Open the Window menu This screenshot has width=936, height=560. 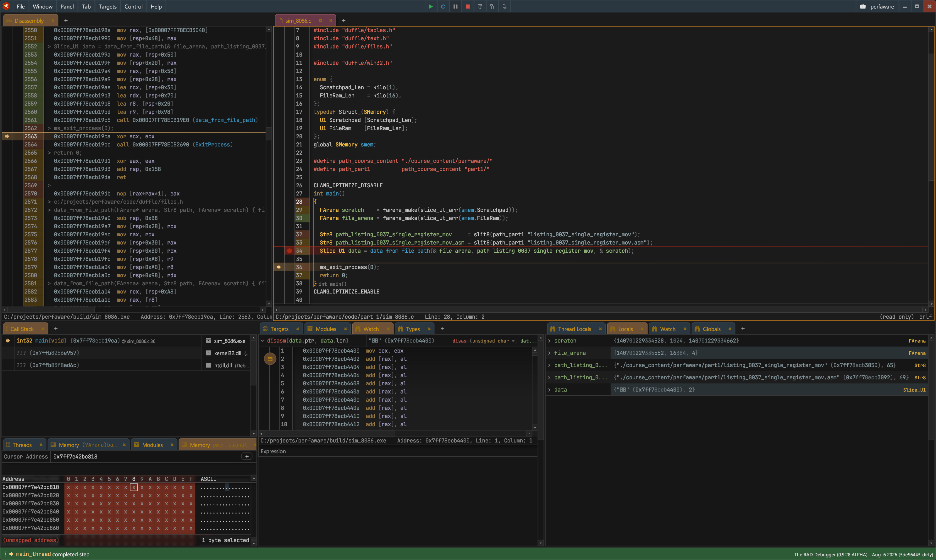(43, 6)
